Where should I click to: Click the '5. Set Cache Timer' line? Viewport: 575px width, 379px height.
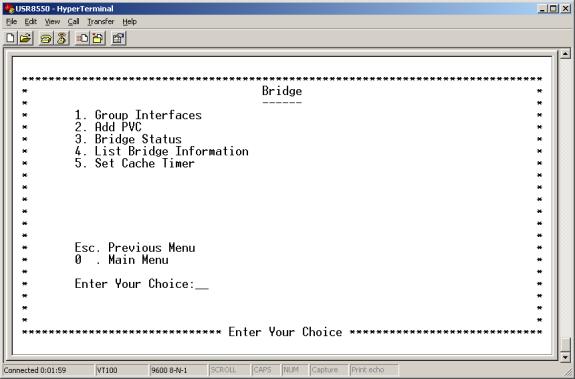[135, 163]
